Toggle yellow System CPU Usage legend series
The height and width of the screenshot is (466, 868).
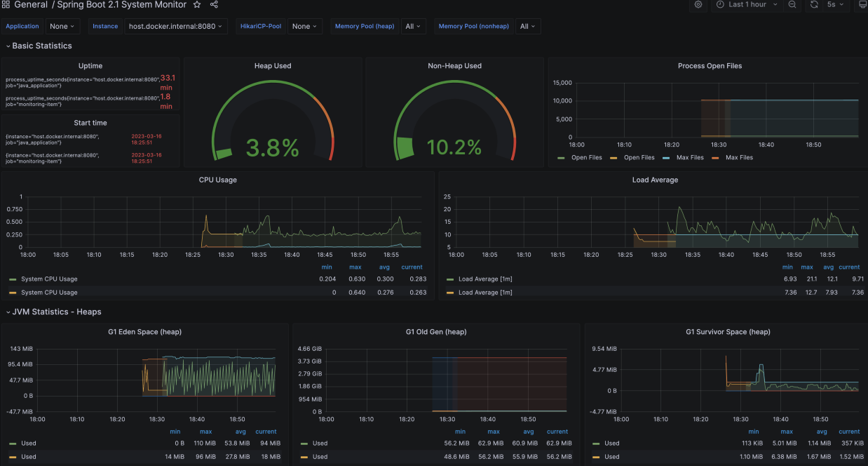click(x=49, y=293)
